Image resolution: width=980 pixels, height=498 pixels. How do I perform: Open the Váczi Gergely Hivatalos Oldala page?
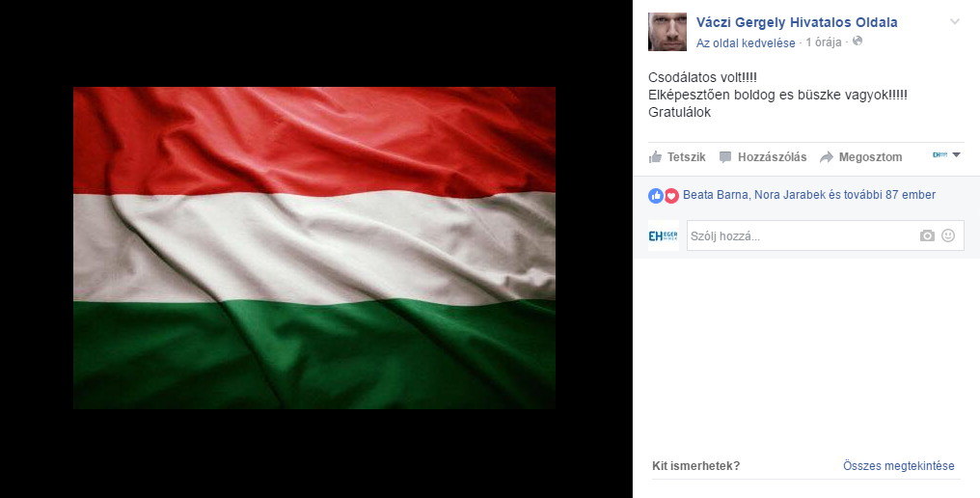(x=797, y=22)
